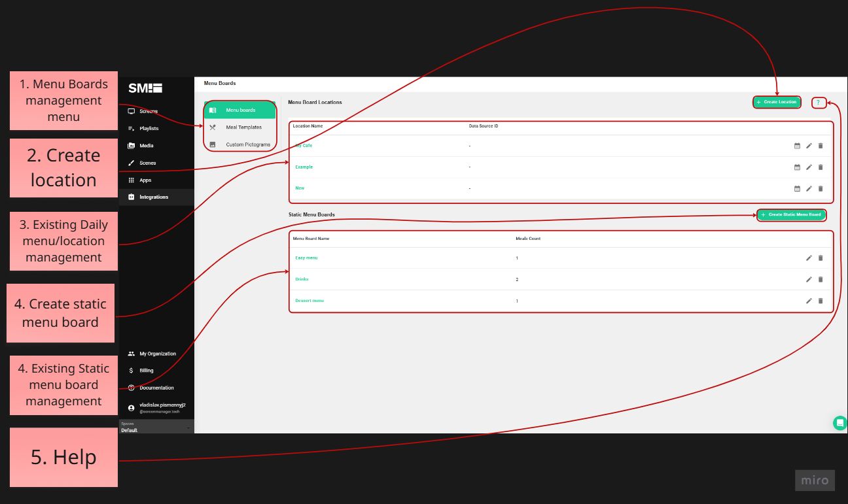Click the Create Static Menu Board button
Image resolution: width=848 pixels, height=504 pixels.
792,214
